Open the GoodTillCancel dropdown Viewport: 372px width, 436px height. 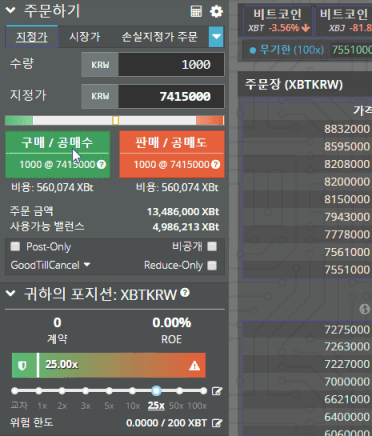pyautogui.click(x=50, y=265)
